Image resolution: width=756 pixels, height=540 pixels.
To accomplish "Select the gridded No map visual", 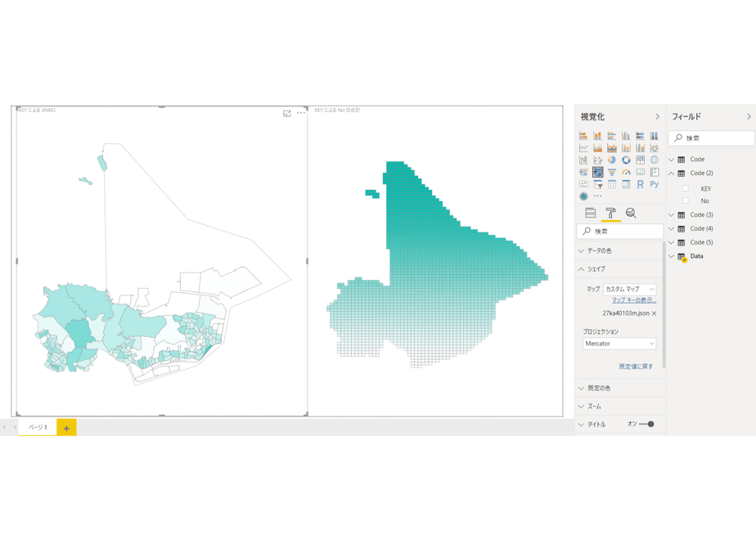I will 436,261.
